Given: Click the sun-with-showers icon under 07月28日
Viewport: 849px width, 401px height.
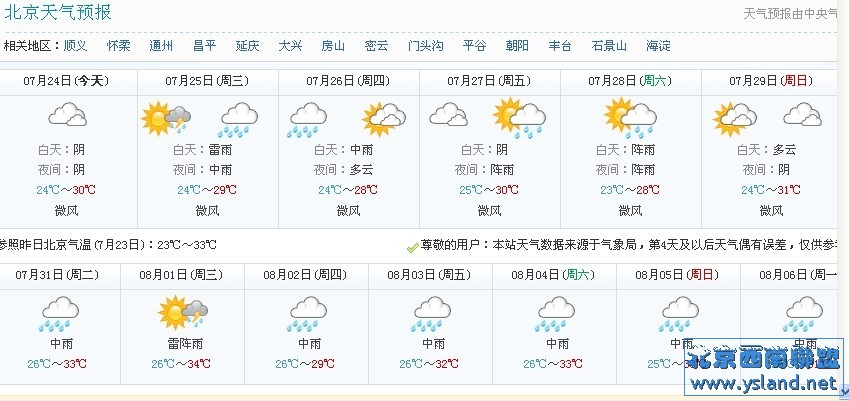Looking at the screenshot, I should (630, 118).
